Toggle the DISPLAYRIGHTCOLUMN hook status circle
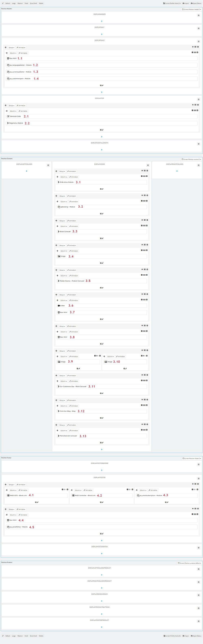203x644 pixels. point(199,165)
